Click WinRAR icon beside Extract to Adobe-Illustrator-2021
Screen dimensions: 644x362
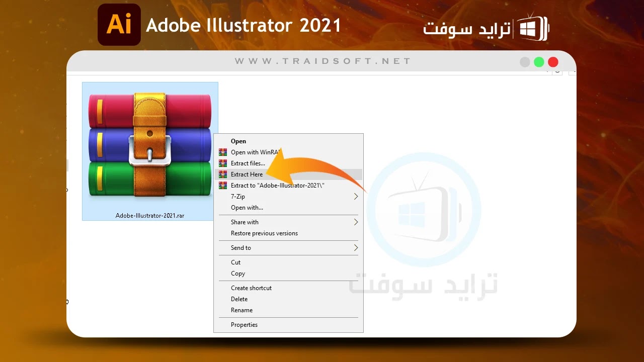(x=222, y=186)
